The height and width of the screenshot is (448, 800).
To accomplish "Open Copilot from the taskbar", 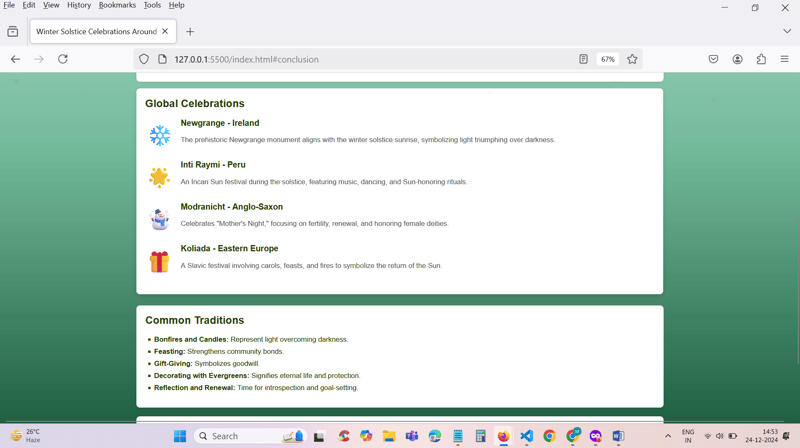I will [366, 436].
